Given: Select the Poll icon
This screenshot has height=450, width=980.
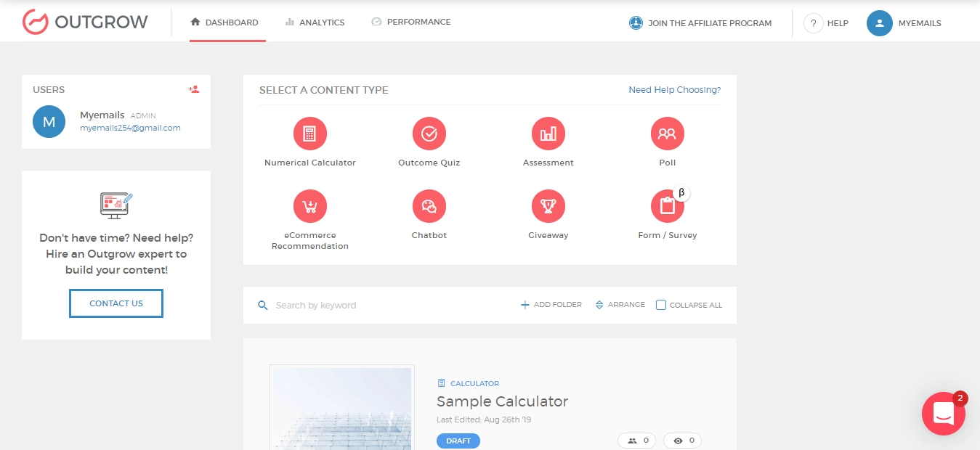Looking at the screenshot, I should click(x=667, y=134).
